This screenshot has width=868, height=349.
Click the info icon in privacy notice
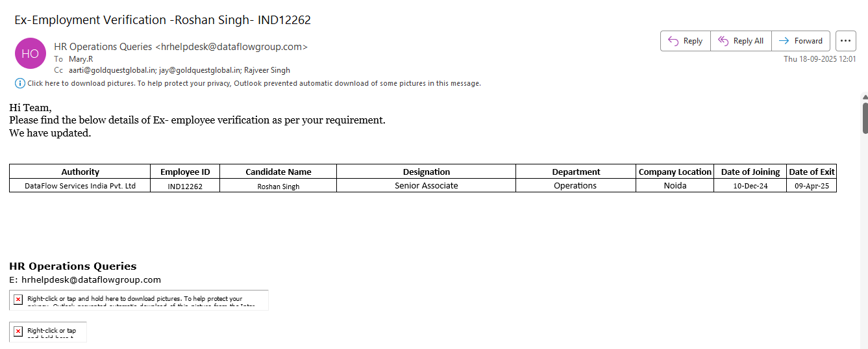(x=20, y=83)
